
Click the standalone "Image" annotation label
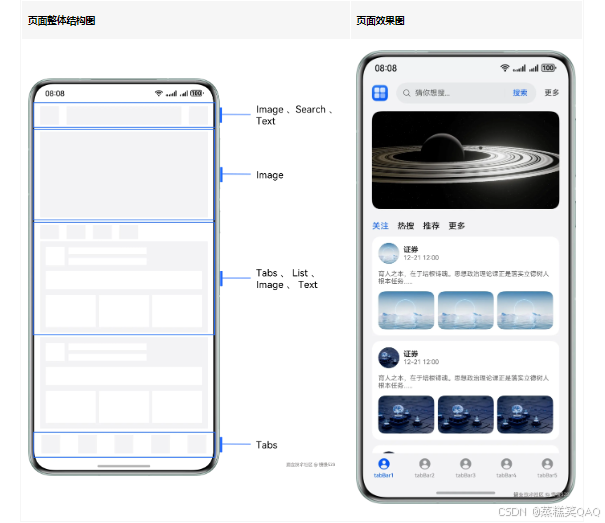tap(270, 175)
